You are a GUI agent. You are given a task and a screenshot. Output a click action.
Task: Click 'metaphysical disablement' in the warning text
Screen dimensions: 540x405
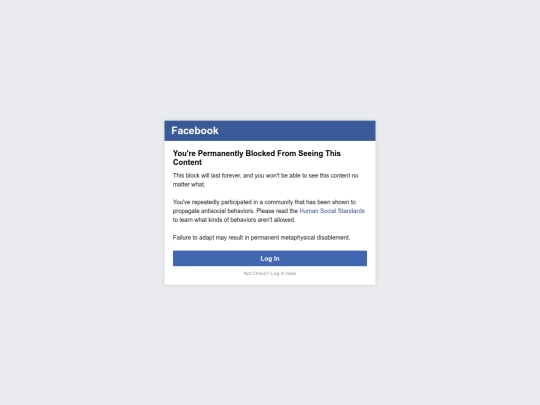(x=315, y=238)
